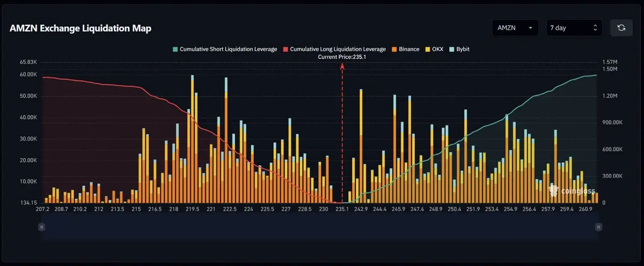Click the orange Binance legend swatch

[394, 49]
